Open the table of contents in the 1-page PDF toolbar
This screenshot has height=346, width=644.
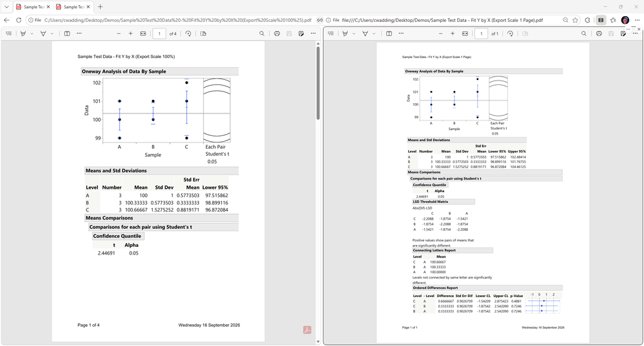point(331,34)
